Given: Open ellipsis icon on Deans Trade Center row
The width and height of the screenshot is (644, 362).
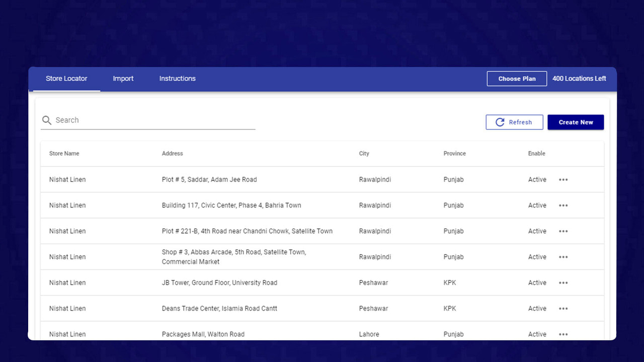Looking at the screenshot, I should 563,308.
